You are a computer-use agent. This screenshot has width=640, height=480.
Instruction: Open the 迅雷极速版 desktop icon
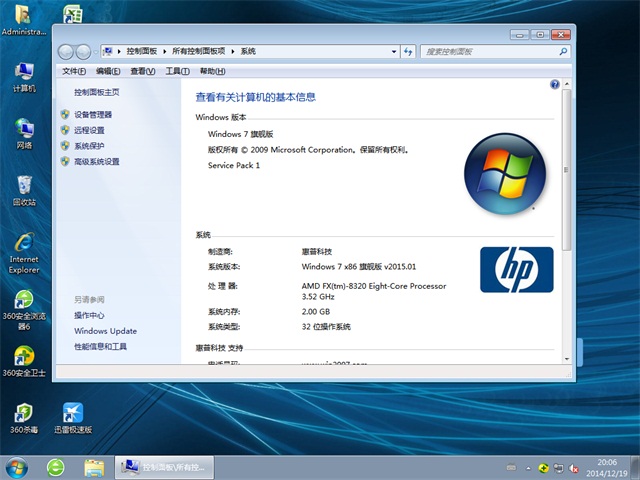pyautogui.click(x=72, y=414)
